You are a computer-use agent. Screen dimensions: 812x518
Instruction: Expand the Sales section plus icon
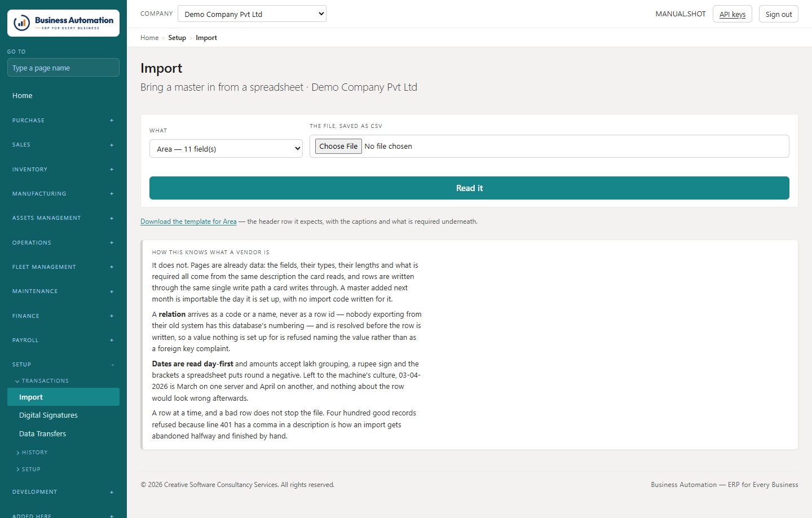point(112,145)
